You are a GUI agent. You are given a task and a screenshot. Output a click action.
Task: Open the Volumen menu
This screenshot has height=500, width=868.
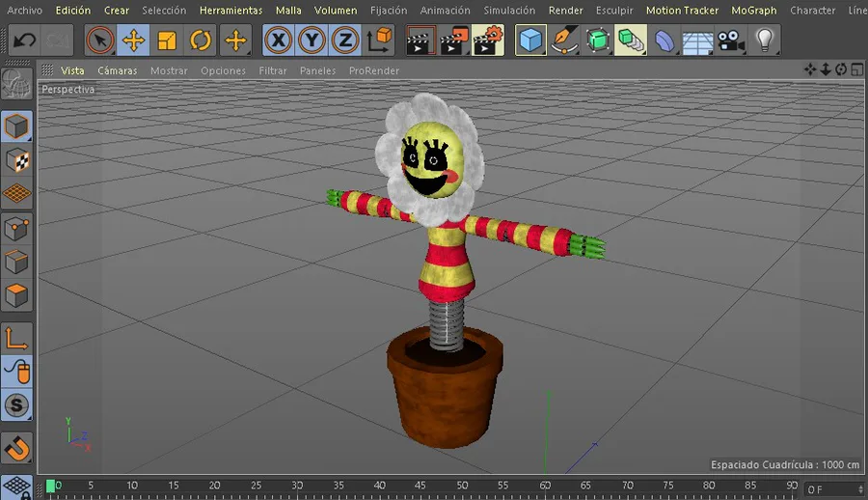[336, 10]
